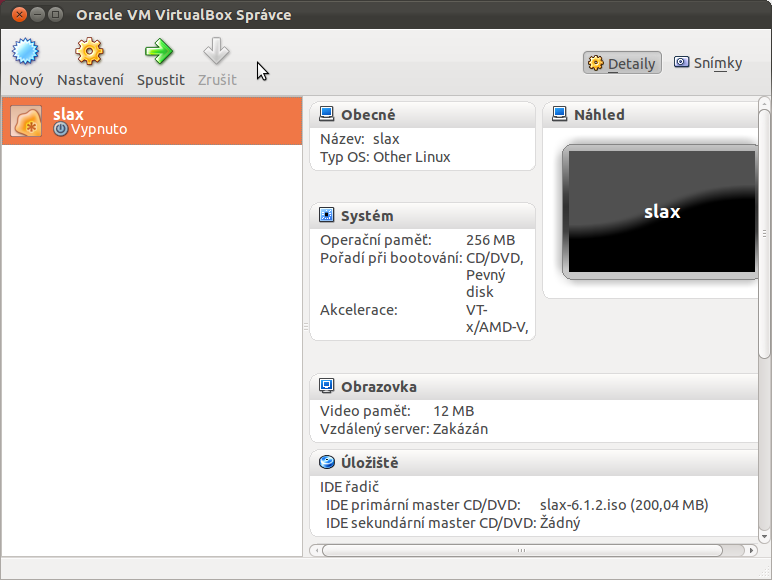Click the Systém chip icon
The image size is (772, 580).
pyautogui.click(x=326, y=215)
